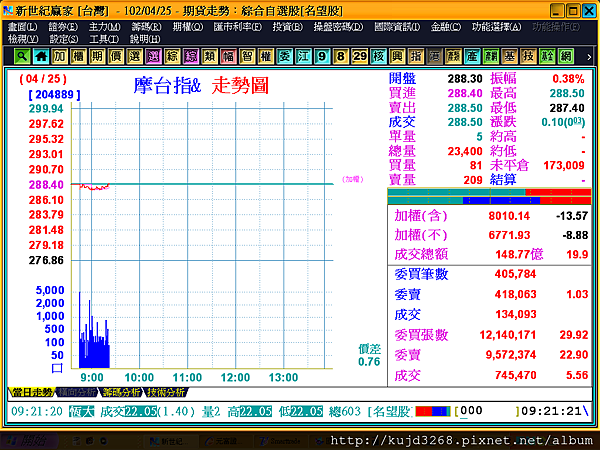Switch to the 籌碼分析 tab

click(x=121, y=392)
